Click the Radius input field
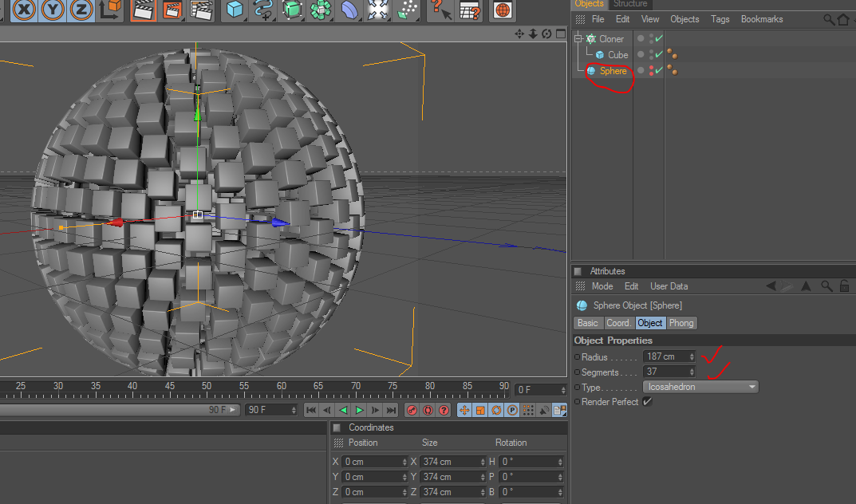Image resolution: width=856 pixels, height=504 pixels. tap(665, 356)
